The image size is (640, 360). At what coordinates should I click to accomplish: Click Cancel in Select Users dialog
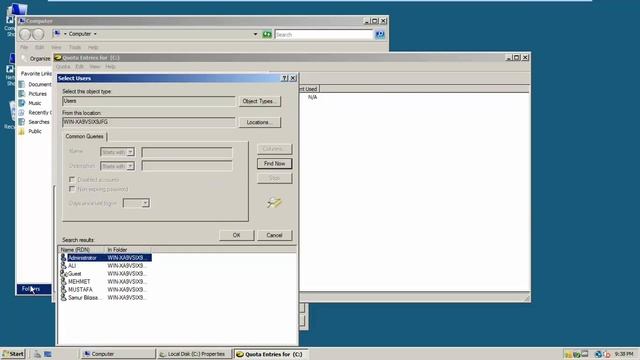(x=274, y=235)
